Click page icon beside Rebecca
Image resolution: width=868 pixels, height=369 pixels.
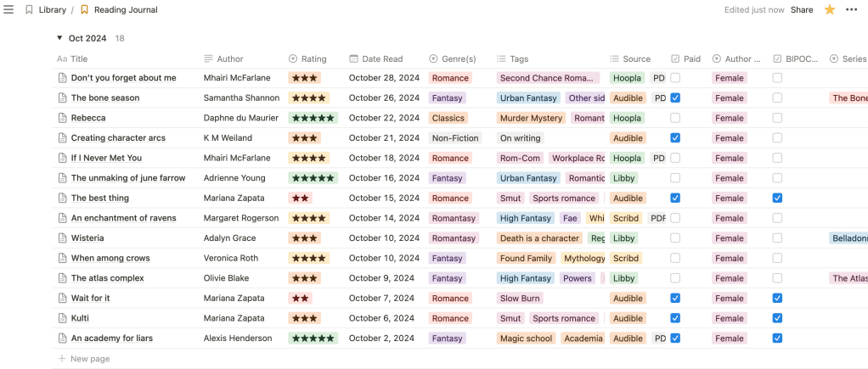pos(62,118)
